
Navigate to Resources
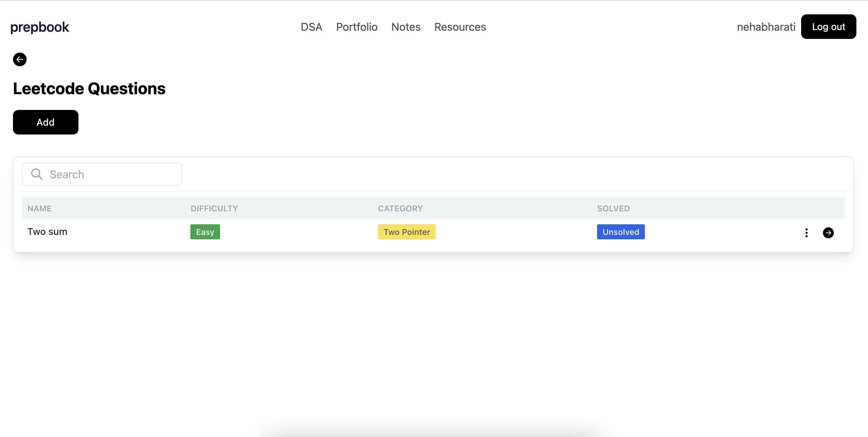(460, 27)
